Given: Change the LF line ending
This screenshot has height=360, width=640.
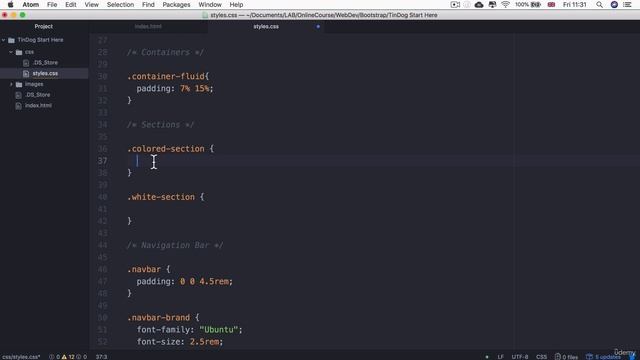Looking at the screenshot, I should 500,357.
